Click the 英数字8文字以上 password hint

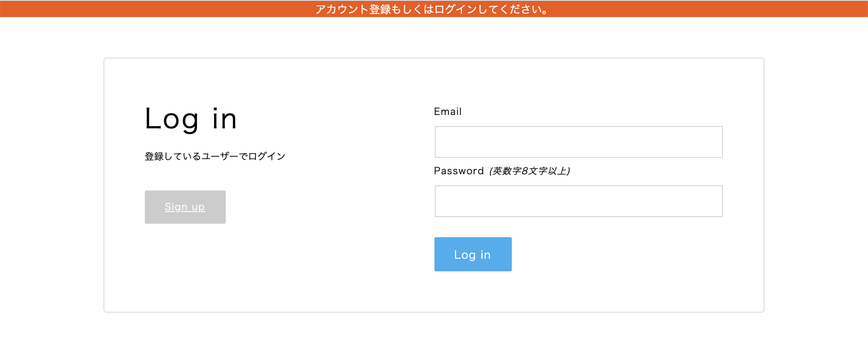529,171
